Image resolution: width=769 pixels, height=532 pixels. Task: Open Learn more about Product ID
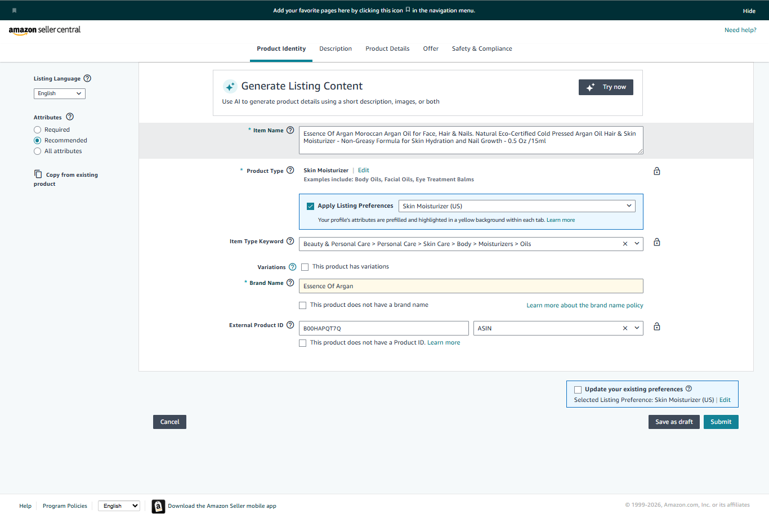click(x=444, y=343)
